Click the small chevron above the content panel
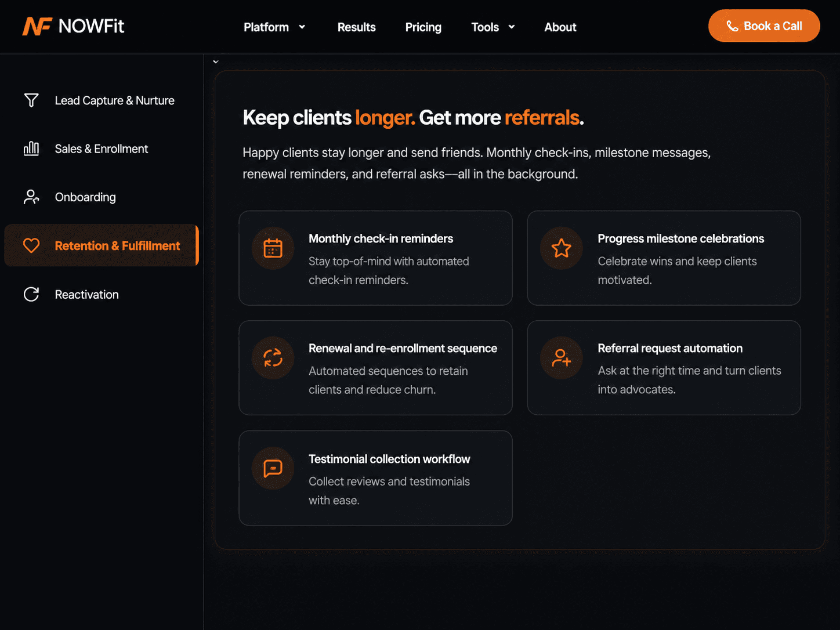The width and height of the screenshot is (840, 630). (216, 61)
